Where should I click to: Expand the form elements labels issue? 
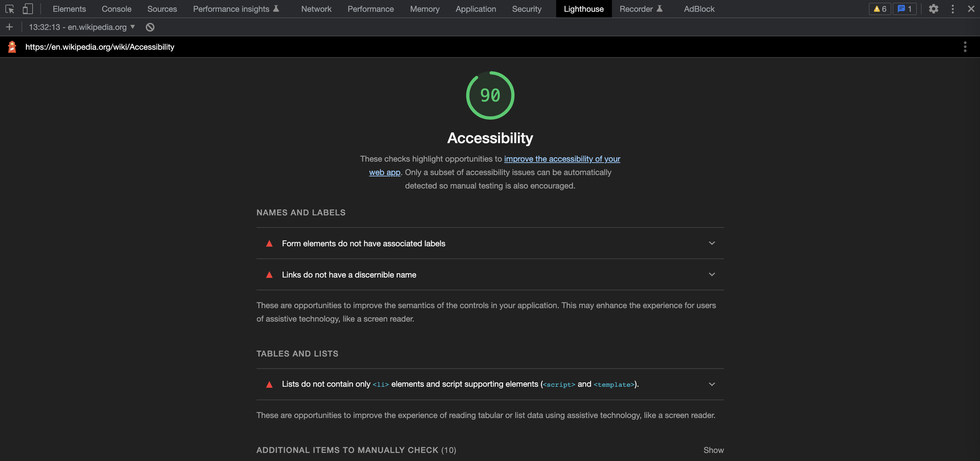(x=712, y=243)
